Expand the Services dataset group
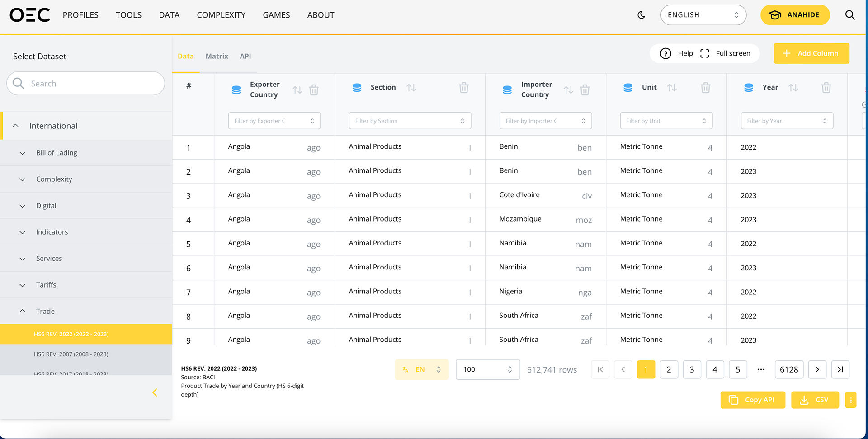Image resolution: width=868 pixels, height=439 pixels. (86, 258)
